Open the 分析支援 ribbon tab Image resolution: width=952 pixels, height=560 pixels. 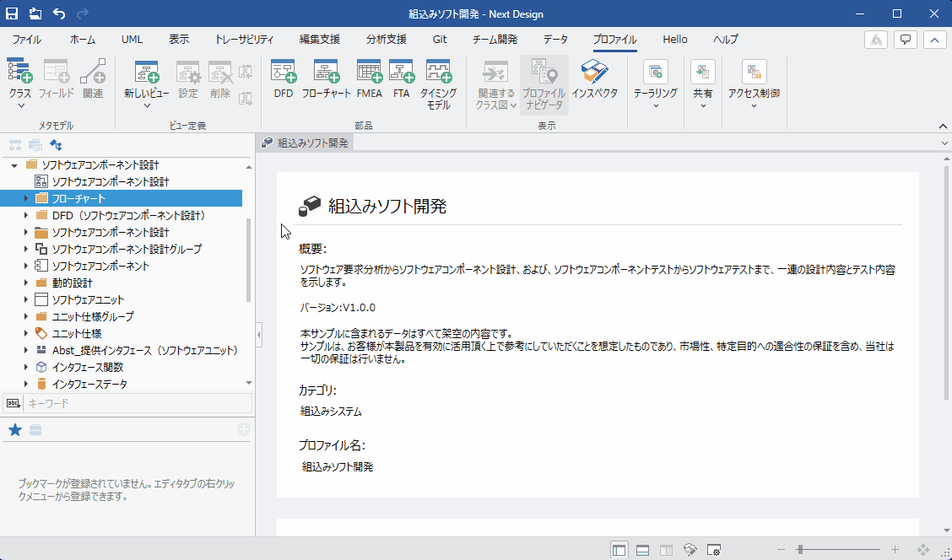point(387,40)
